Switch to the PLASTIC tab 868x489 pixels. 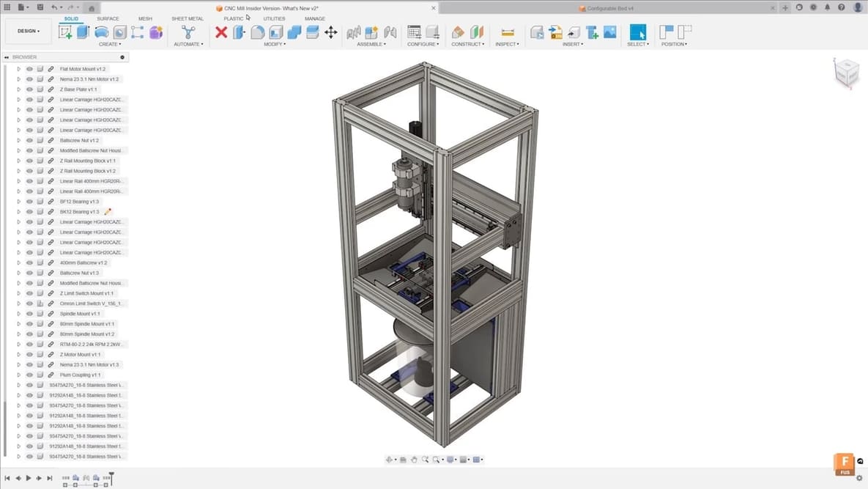(234, 19)
